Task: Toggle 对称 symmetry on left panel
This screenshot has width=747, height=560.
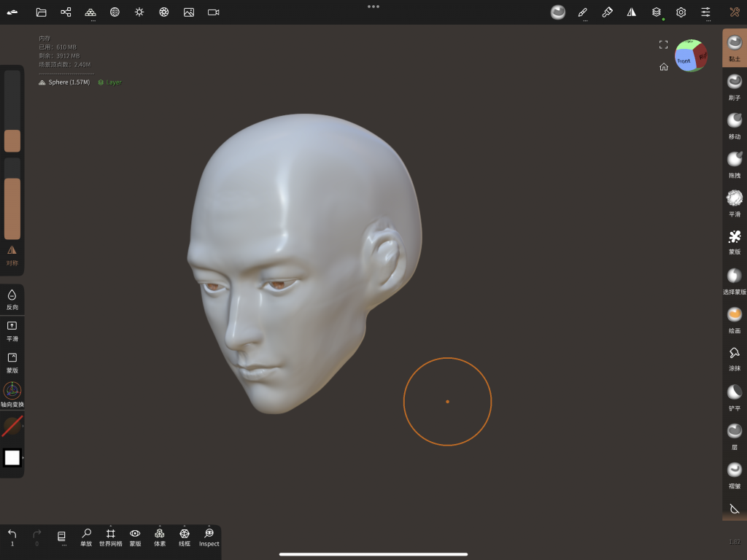Action: [12, 255]
